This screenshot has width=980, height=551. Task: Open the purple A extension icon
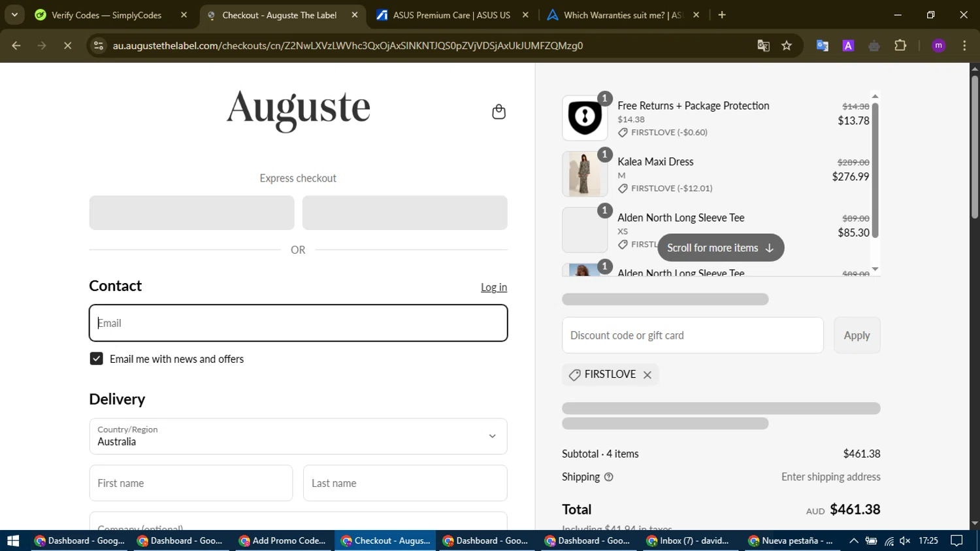point(848,46)
